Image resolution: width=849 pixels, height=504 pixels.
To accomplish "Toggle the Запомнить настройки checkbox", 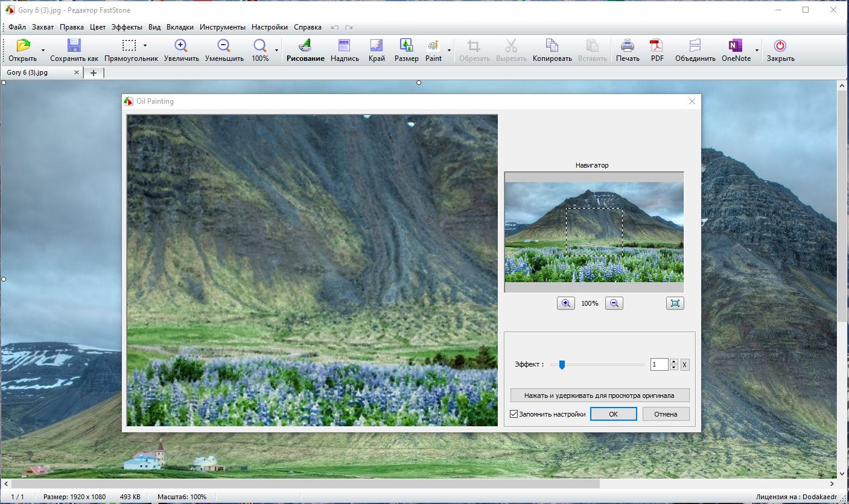I will [x=514, y=414].
